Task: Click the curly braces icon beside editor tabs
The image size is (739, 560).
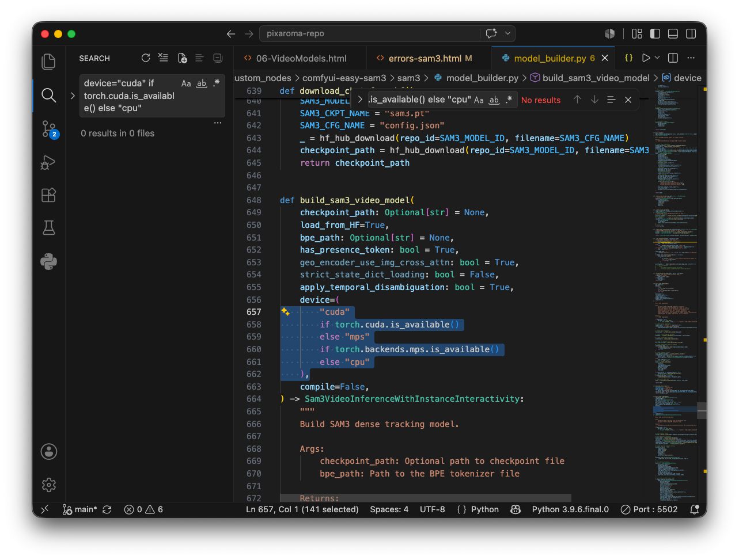Action: 629,58
